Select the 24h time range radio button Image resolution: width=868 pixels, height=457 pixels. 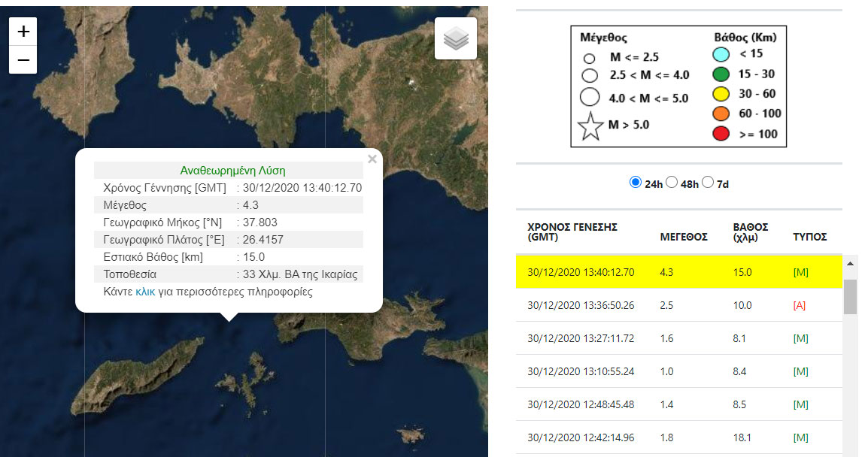[635, 183]
